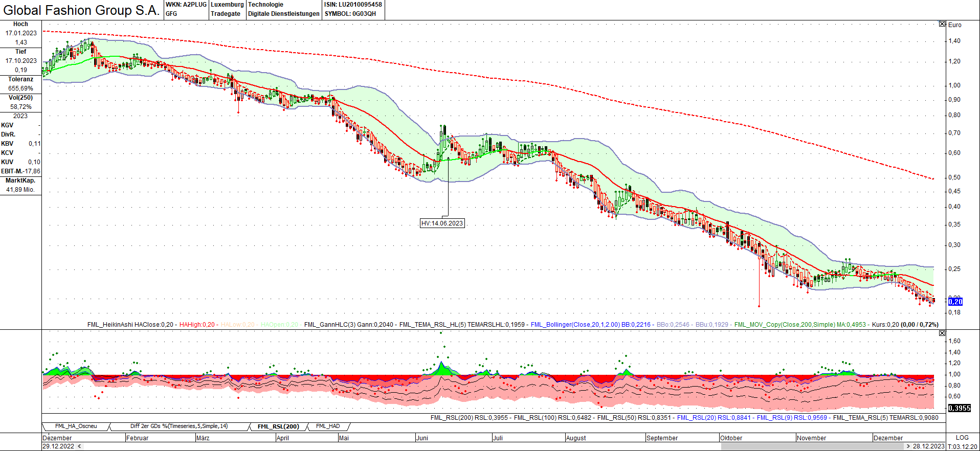Screen dimensions: 980x451
Task: Click the Digitale Dienstleistungen industry label
Action: (284, 14)
